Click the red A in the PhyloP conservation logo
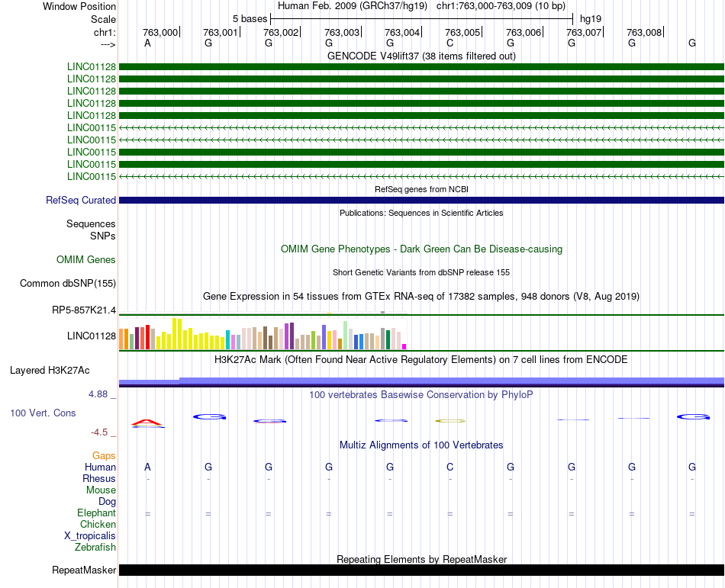725x588 pixels. [x=147, y=423]
